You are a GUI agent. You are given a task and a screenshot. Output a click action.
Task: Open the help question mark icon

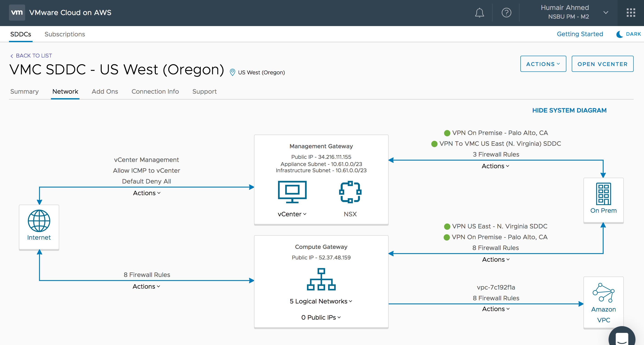(x=506, y=13)
